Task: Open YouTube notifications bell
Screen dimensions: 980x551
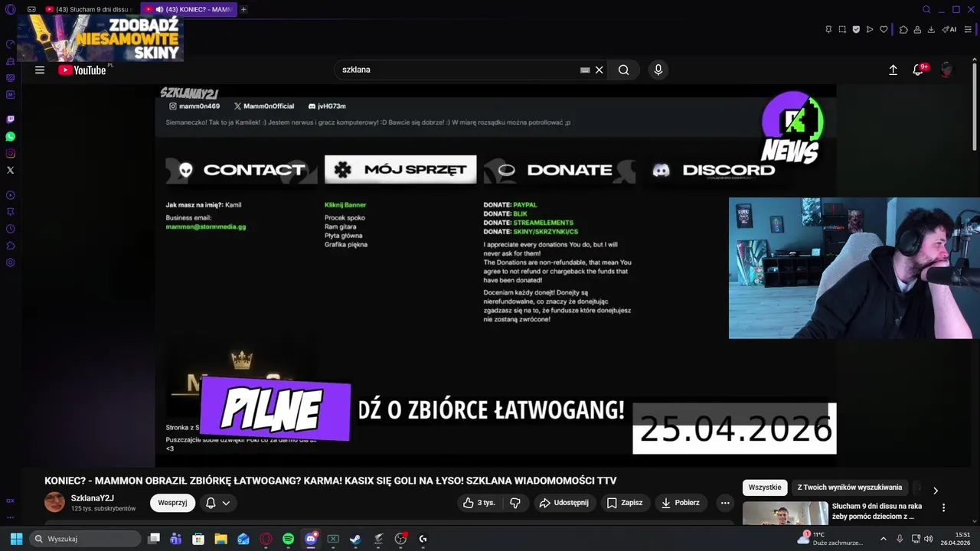Action: tap(918, 70)
